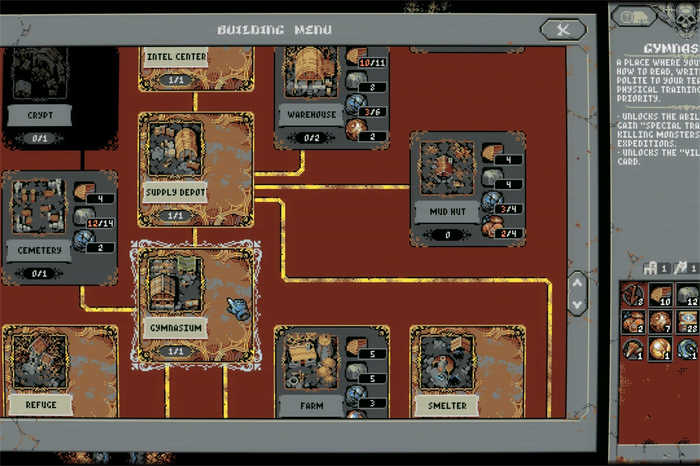The image size is (700, 466).
Task: Close the Building Menu with X
Action: [563, 29]
